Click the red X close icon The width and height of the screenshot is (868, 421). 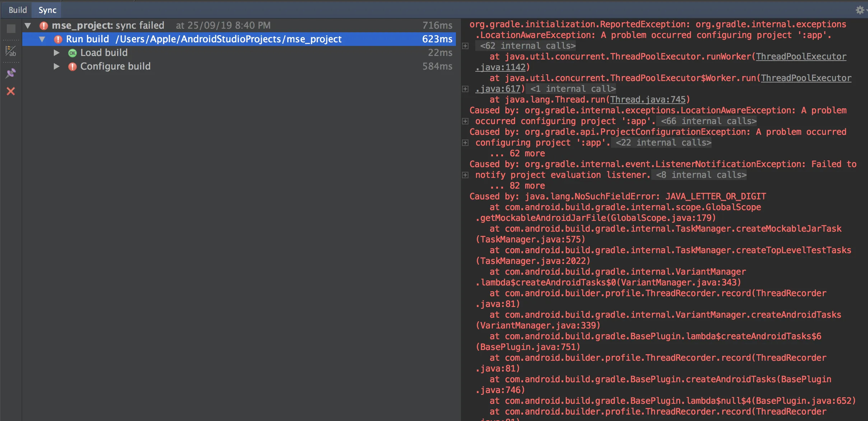click(x=11, y=91)
